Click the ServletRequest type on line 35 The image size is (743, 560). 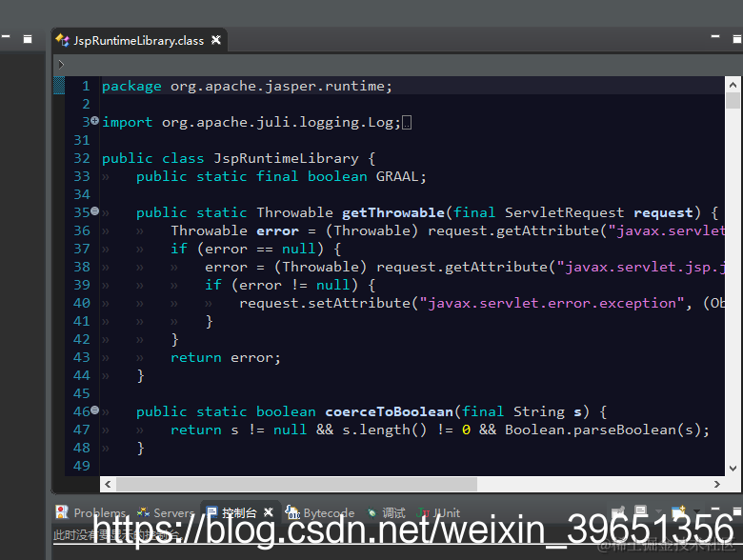pos(564,212)
